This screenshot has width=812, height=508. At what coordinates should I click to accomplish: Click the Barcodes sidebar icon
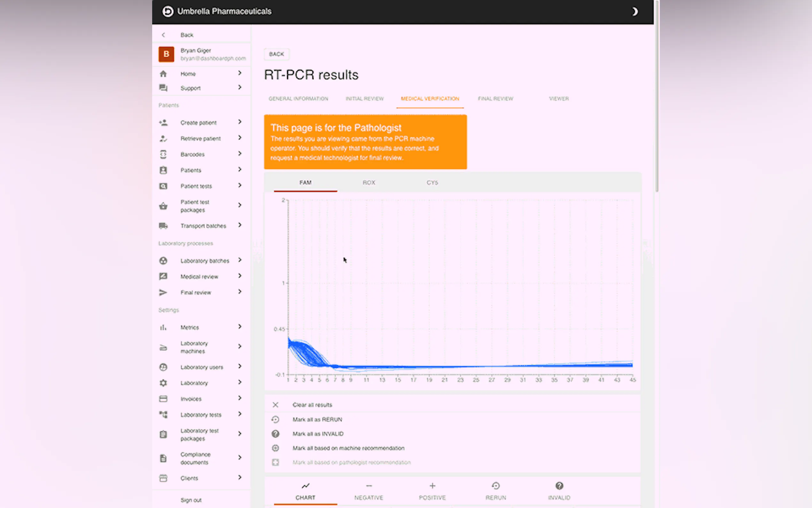(163, 154)
